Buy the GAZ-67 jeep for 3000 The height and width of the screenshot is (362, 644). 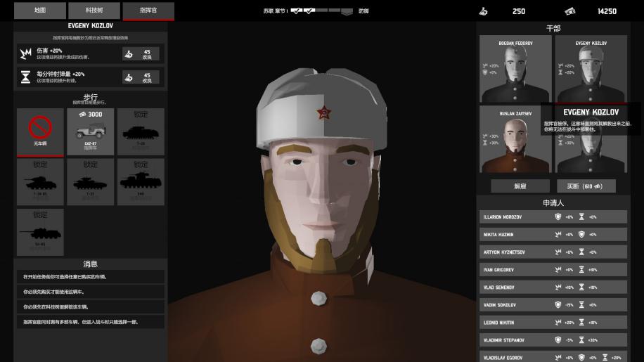[x=91, y=131]
